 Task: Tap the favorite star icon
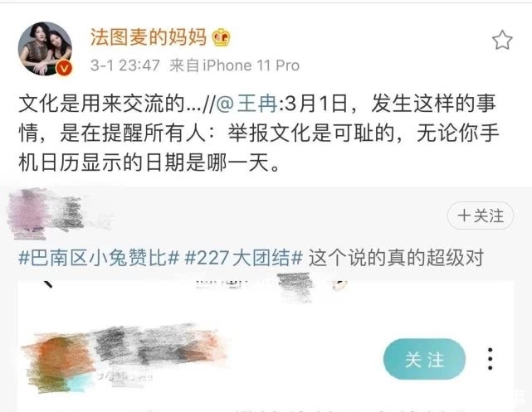[x=502, y=40]
